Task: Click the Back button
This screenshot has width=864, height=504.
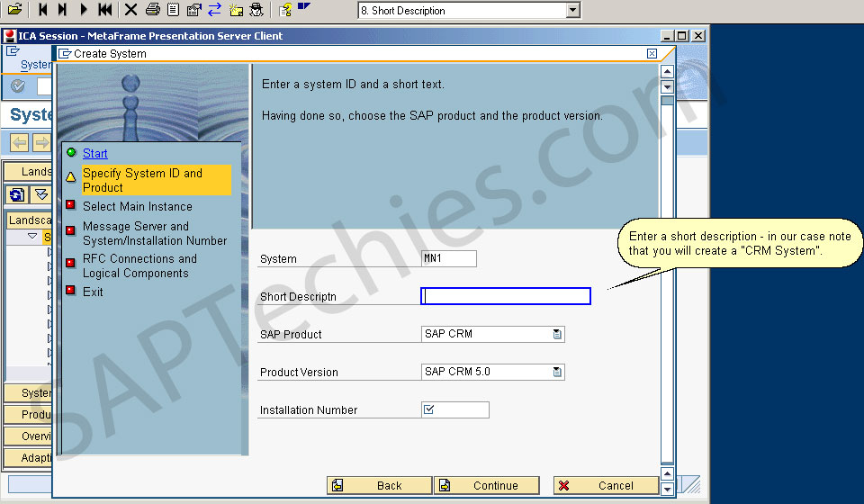Action: 379,485
